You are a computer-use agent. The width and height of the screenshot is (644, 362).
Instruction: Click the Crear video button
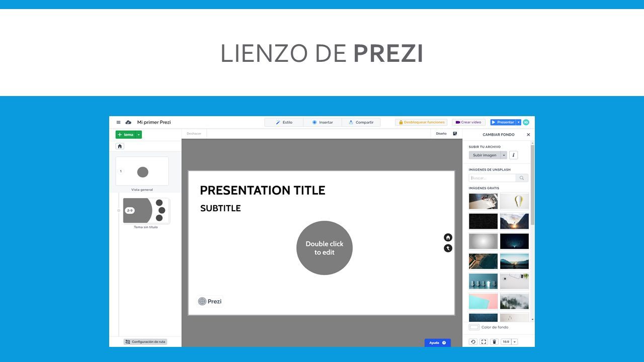click(468, 122)
